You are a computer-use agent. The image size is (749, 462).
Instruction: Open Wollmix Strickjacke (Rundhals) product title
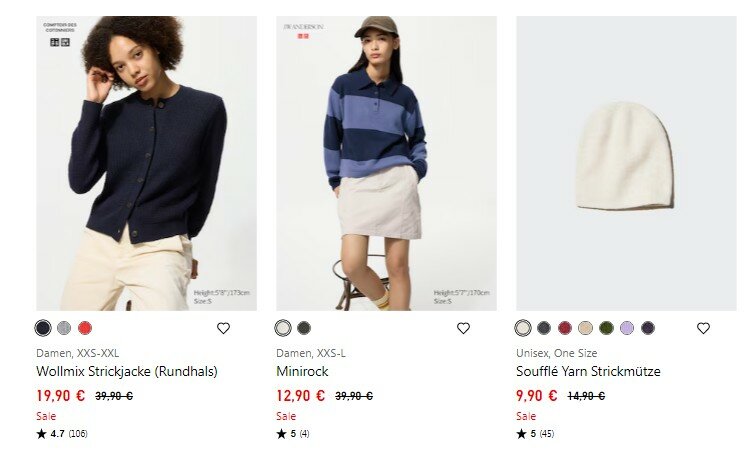click(x=127, y=371)
